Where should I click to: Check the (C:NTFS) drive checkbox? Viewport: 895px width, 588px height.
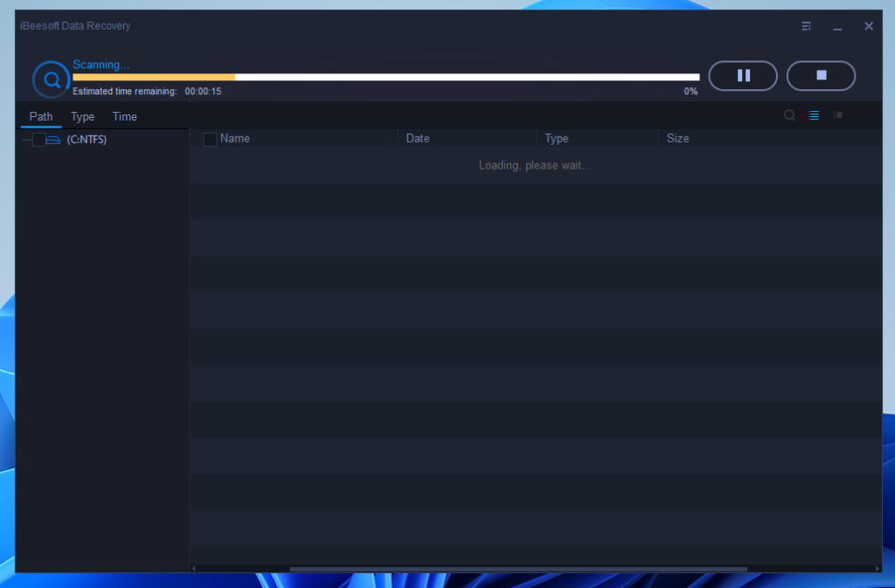pyautogui.click(x=38, y=140)
